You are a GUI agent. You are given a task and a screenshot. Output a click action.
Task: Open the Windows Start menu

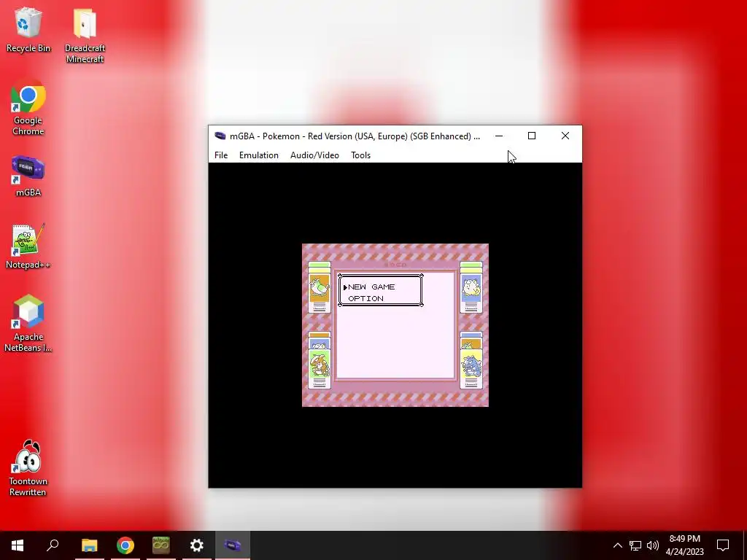click(18, 545)
